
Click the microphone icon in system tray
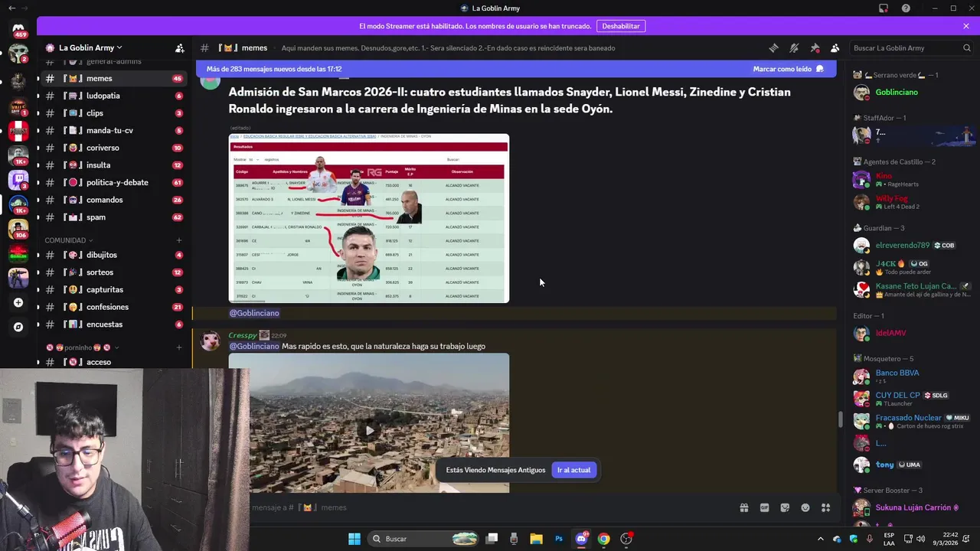click(870, 539)
